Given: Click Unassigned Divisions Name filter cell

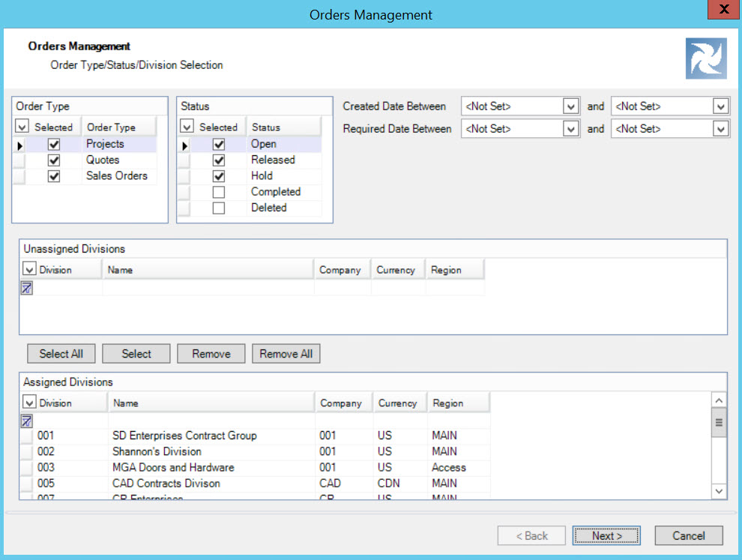Looking at the screenshot, I should click(x=208, y=288).
